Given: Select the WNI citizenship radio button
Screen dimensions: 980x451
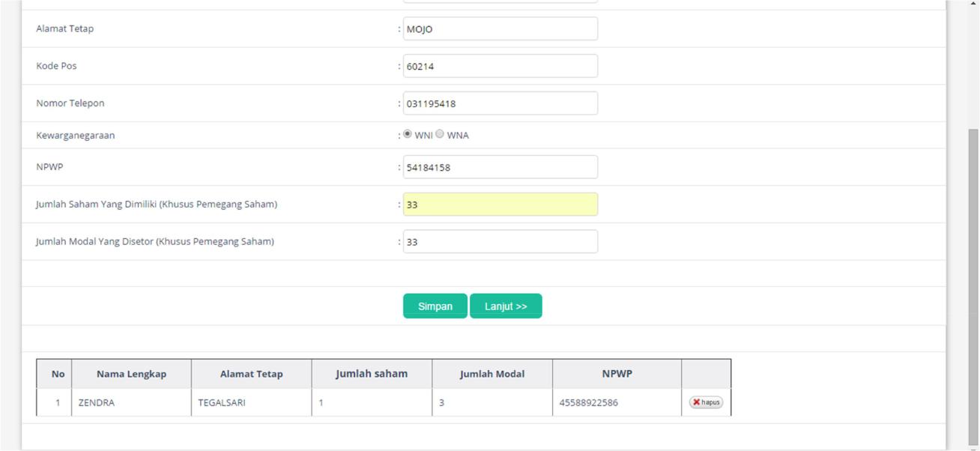Looking at the screenshot, I should [408, 135].
